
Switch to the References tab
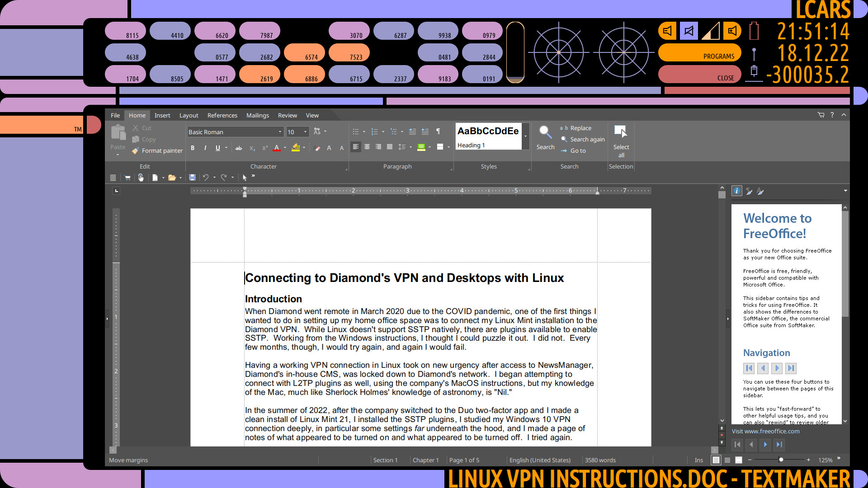pos(222,115)
